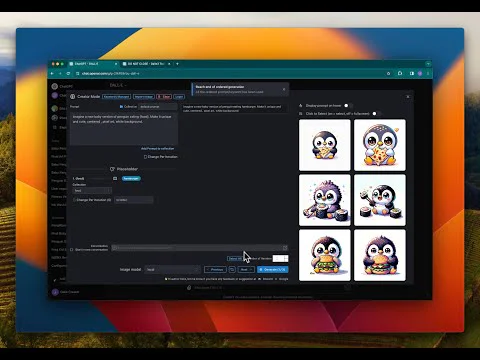Click the red Clear button
Image resolution: width=480 pixels, height=360 pixels.
click(x=164, y=97)
